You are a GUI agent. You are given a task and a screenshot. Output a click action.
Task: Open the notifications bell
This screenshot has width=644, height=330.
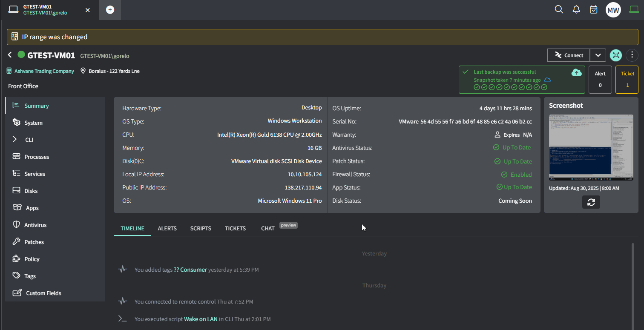[x=576, y=9]
